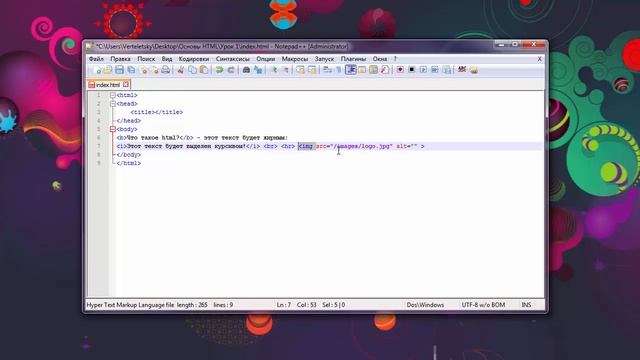Click the Save All toolbar icon
Viewport: 640px width, 360px height.
[131, 70]
